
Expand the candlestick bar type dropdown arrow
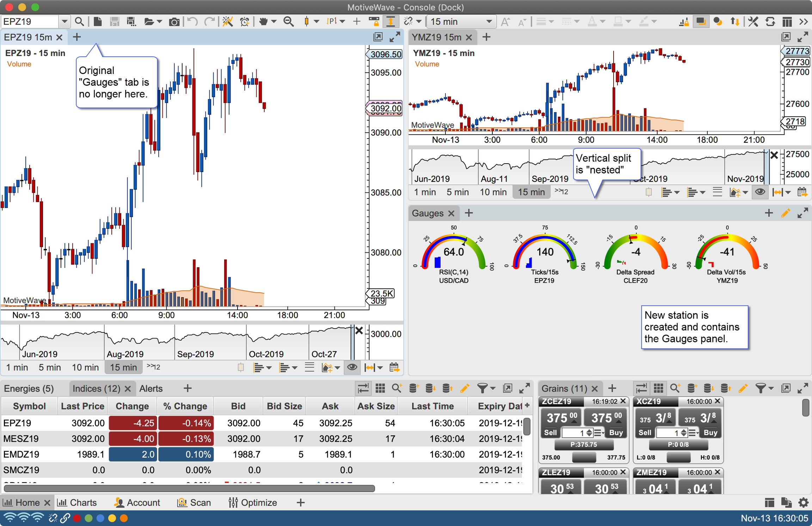click(316, 22)
